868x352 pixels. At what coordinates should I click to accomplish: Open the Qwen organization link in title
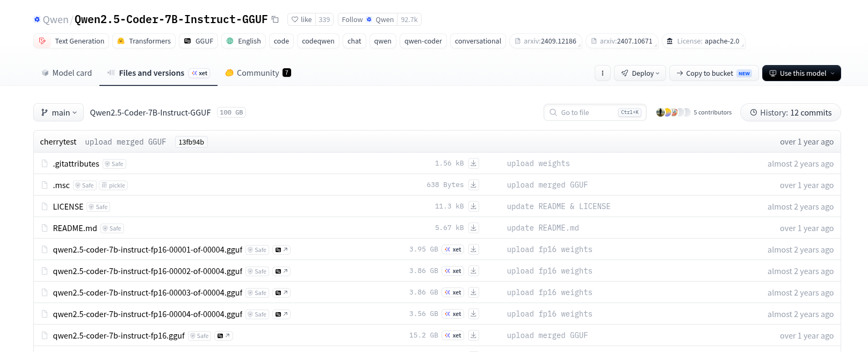pyautogui.click(x=55, y=20)
